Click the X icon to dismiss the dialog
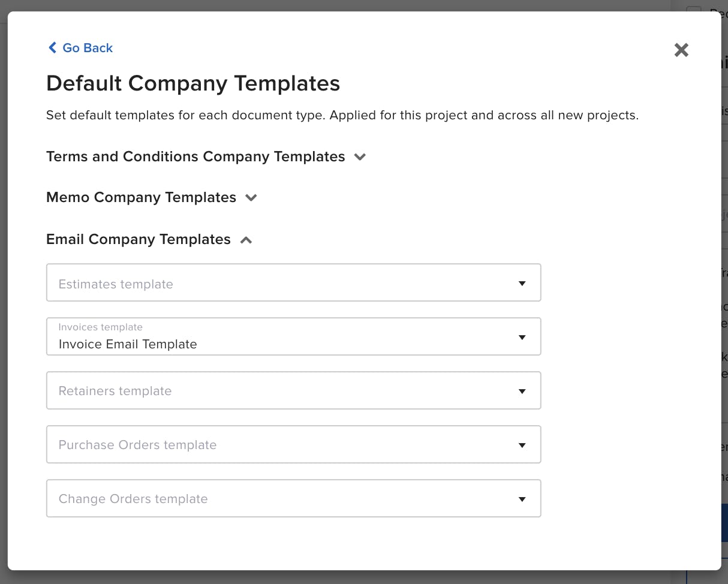 (x=681, y=50)
